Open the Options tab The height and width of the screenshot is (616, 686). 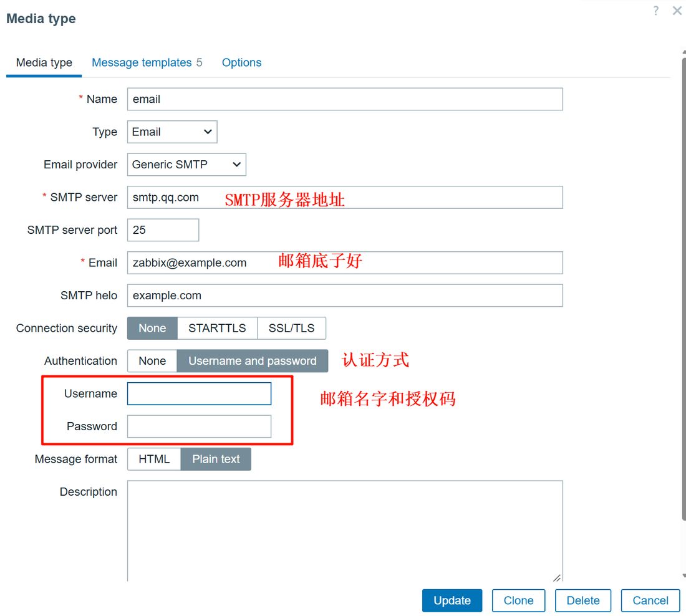pos(241,62)
